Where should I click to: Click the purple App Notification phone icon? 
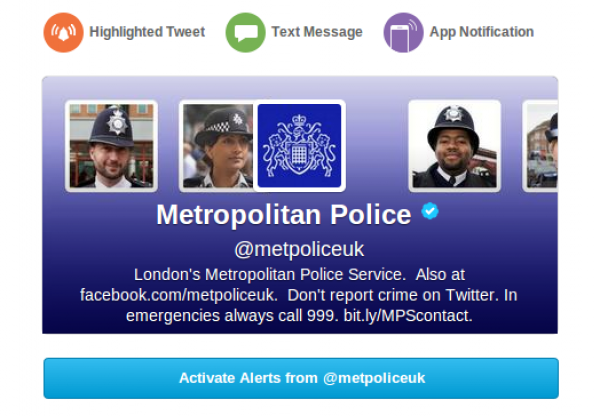(403, 33)
